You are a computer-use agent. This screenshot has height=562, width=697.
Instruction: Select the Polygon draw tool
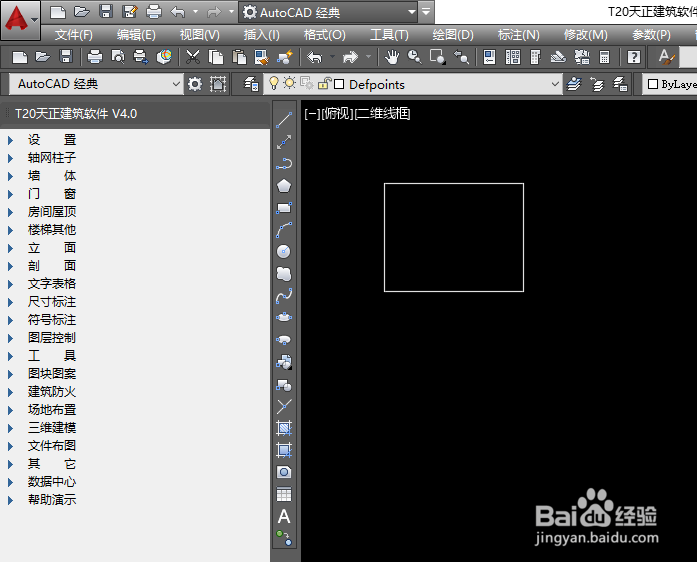284,186
